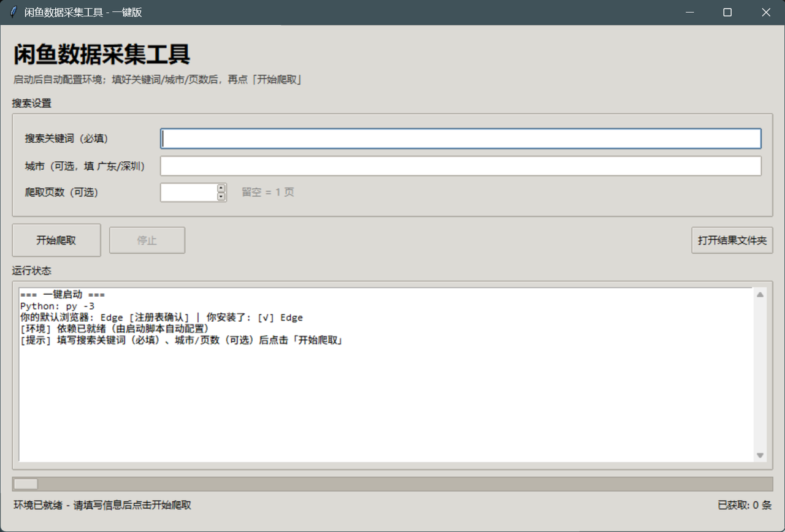Open the results folder via 打开结果文件夹

[732, 240]
